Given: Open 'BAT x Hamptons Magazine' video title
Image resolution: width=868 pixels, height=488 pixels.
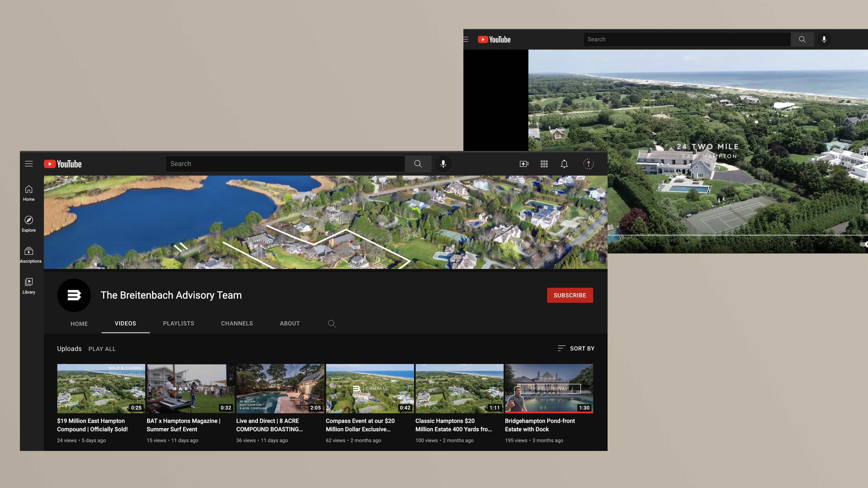Looking at the screenshot, I should 183,425.
